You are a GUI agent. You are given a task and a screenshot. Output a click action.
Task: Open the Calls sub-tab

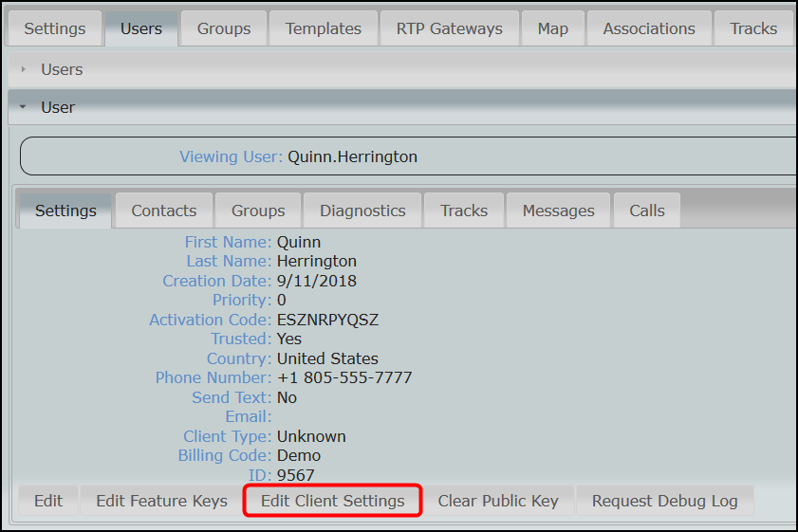pos(646,211)
